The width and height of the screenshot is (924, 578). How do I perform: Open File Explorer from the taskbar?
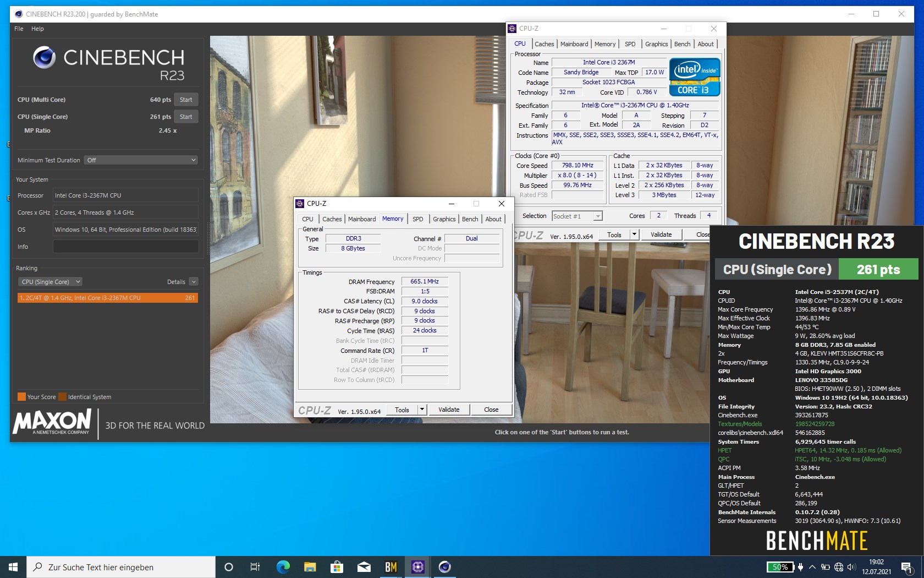click(310, 567)
